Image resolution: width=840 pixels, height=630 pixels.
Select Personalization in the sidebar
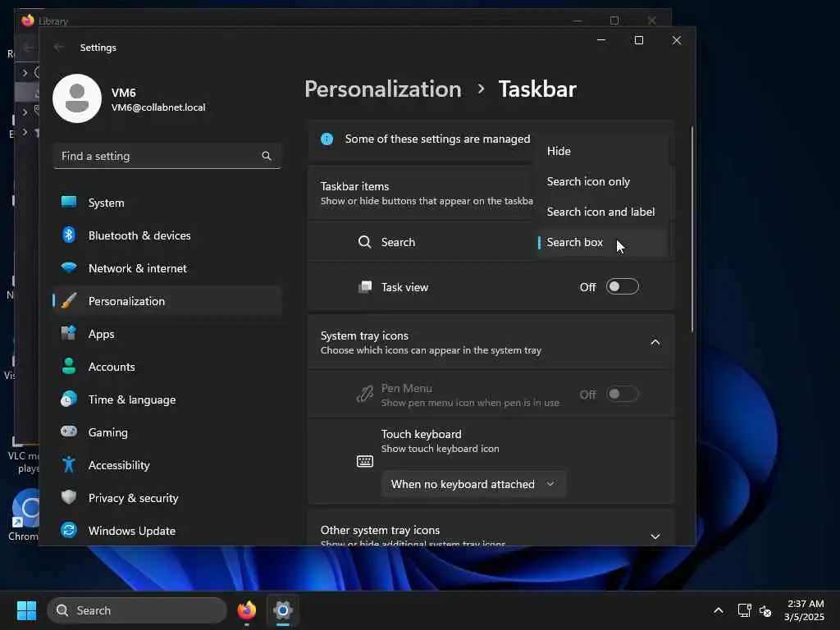tap(167, 300)
